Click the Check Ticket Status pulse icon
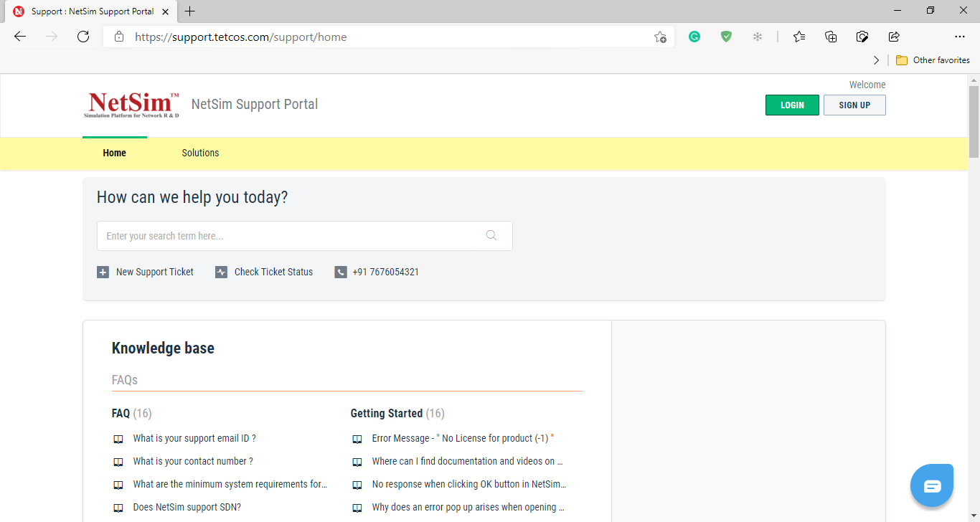The image size is (980, 522). [x=221, y=272]
